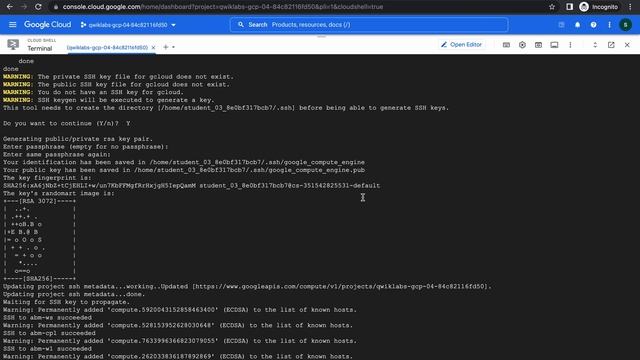The image size is (640, 360).
Task: Open the project selector dropdown
Action: tap(128, 25)
